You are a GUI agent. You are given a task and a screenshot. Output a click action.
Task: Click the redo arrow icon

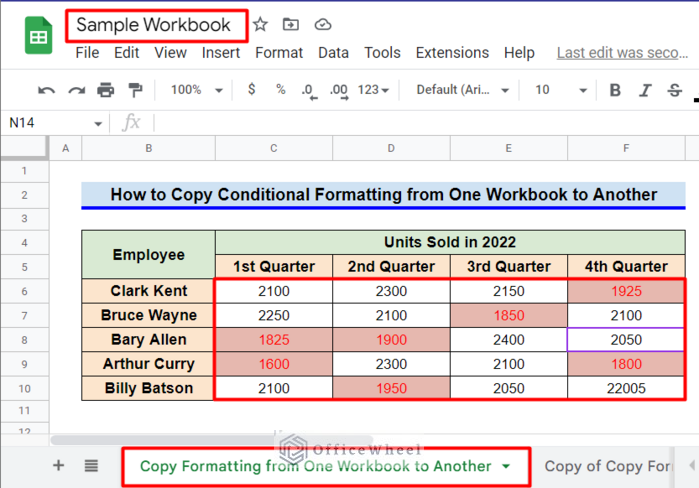click(x=76, y=90)
